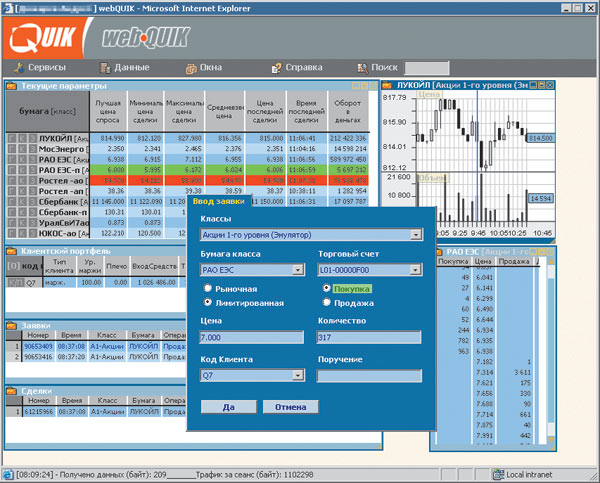The width and height of the screenshot is (600, 483).
Task: Click the Справка menu icon
Action: tap(276, 68)
